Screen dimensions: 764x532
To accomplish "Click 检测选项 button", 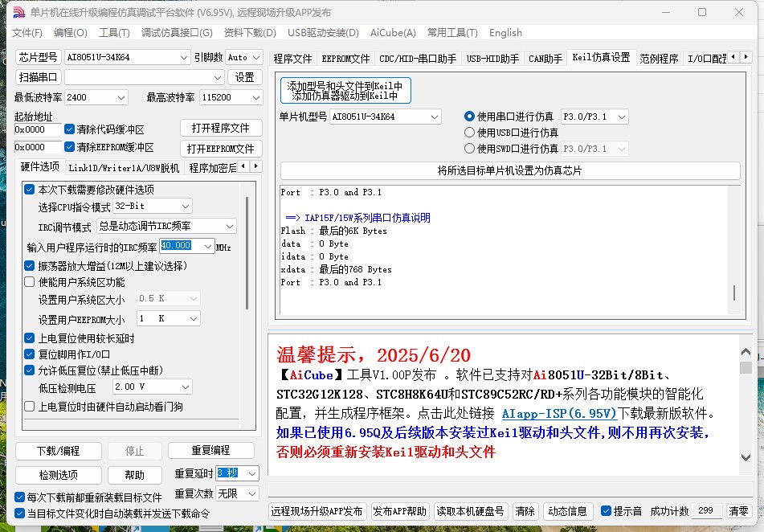I will [59, 474].
